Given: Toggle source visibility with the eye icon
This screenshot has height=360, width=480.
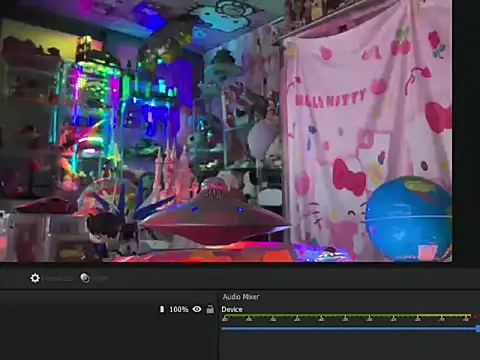Looking at the screenshot, I should (x=197, y=309).
